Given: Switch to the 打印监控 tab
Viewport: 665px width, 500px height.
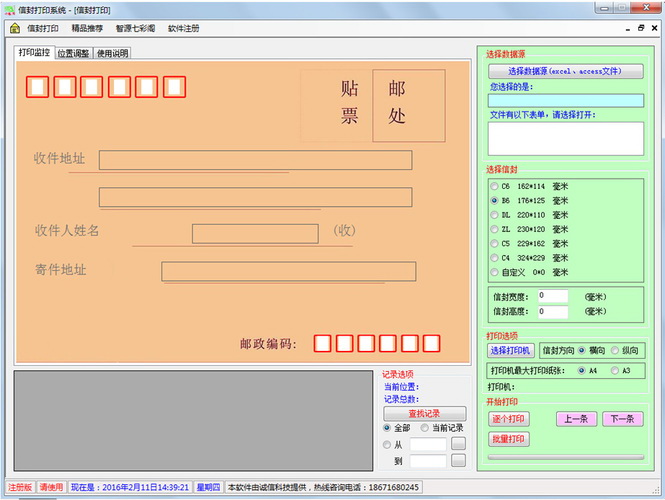Looking at the screenshot, I should pyautogui.click(x=34, y=53).
